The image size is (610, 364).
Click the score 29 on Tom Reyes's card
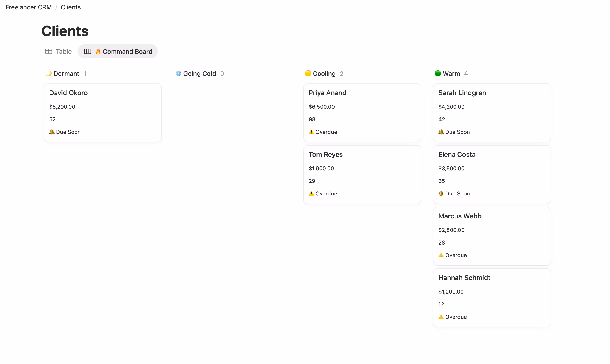(x=312, y=181)
